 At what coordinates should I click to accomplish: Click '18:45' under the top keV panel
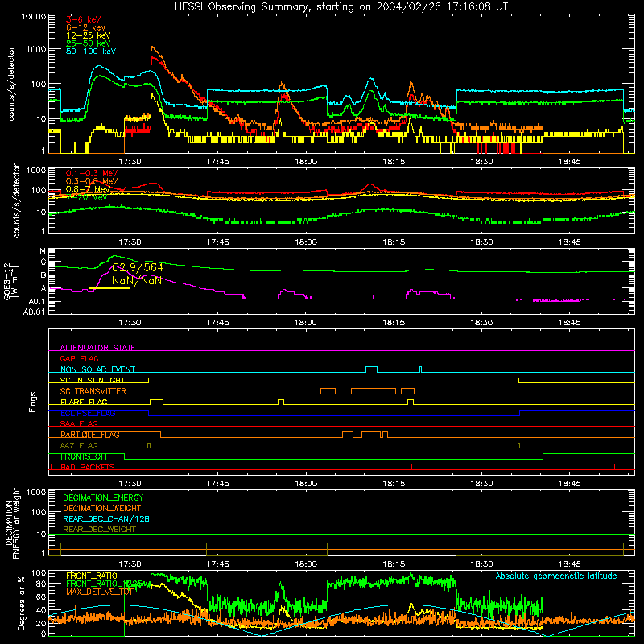(569, 162)
